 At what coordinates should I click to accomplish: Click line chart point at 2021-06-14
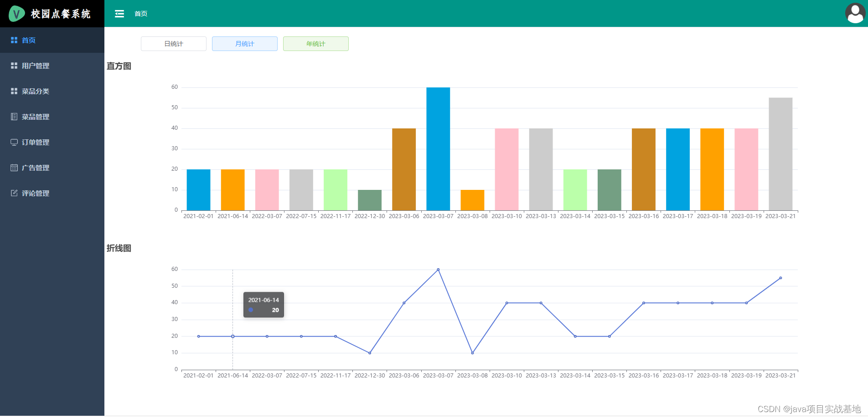pyautogui.click(x=232, y=336)
